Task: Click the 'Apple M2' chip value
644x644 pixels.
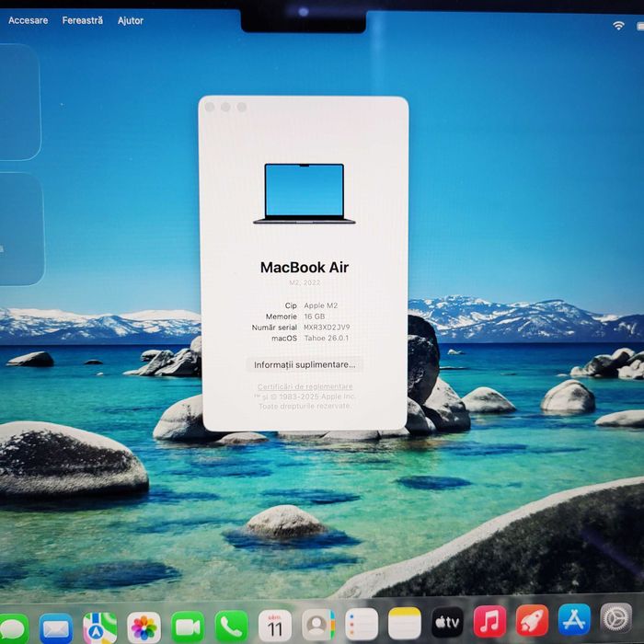Action: tap(321, 305)
